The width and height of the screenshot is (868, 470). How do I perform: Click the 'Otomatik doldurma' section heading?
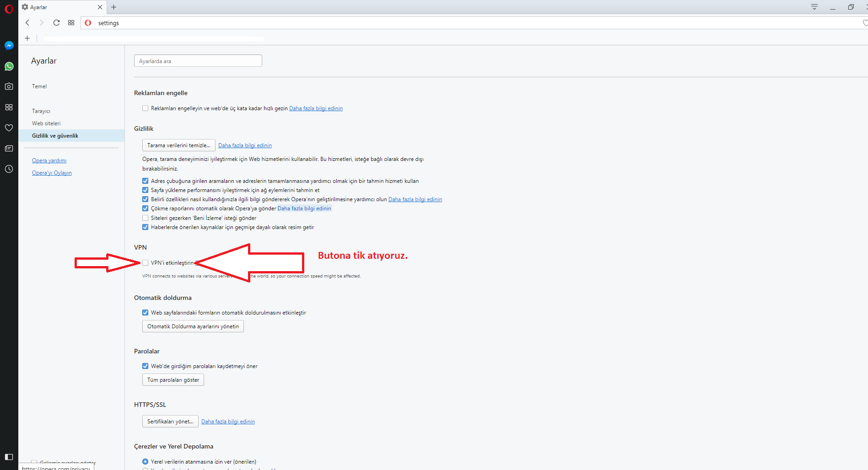163,298
